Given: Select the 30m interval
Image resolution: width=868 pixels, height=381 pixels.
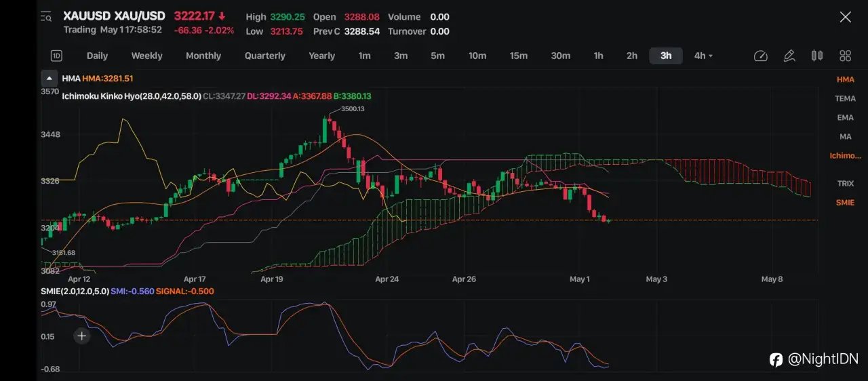Looking at the screenshot, I should pos(560,56).
